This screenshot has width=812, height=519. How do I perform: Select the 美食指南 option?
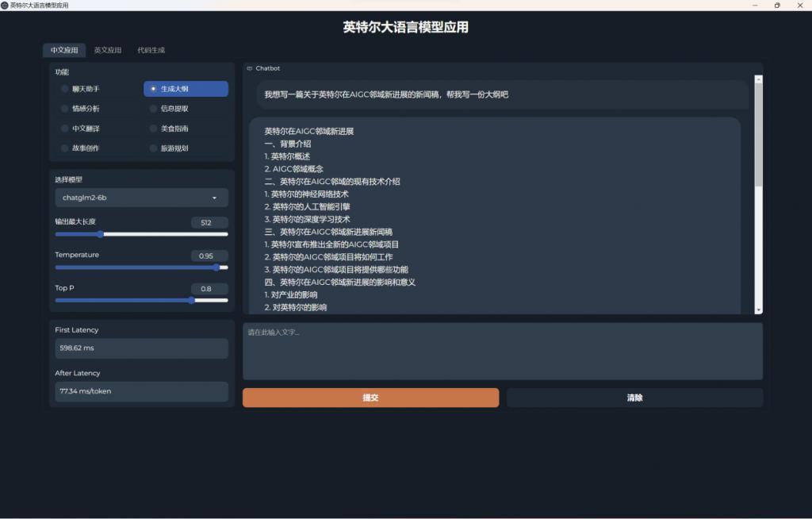[180, 128]
